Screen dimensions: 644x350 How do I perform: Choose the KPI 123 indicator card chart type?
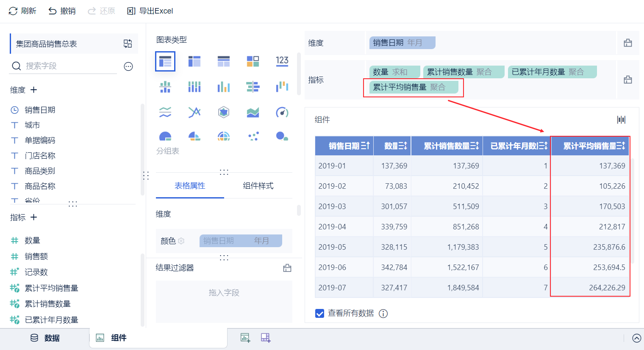(x=282, y=61)
